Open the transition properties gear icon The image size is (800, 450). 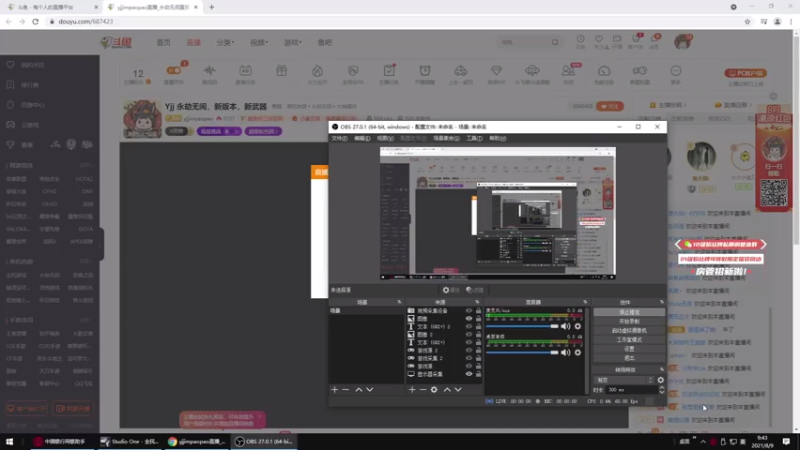point(661,380)
